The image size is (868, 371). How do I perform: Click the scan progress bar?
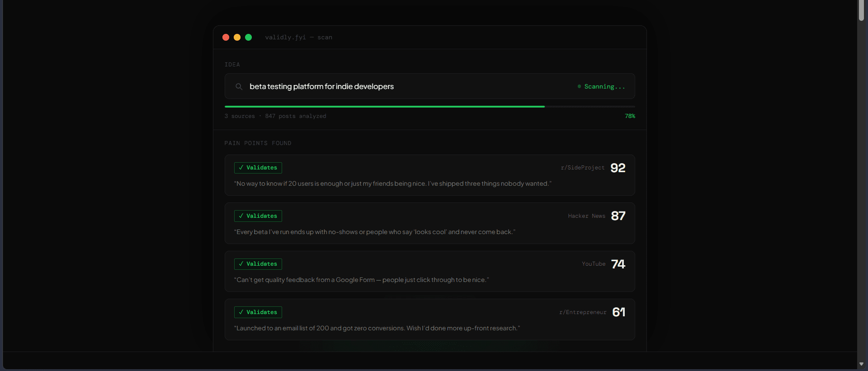click(x=429, y=107)
